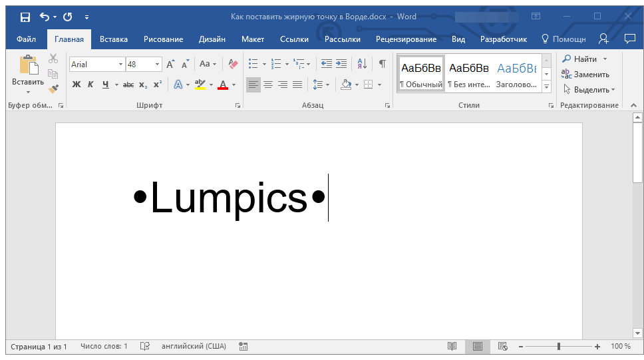Click the Format Painter brush icon
The width and height of the screenshot is (644, 360).
coord(53,89)
